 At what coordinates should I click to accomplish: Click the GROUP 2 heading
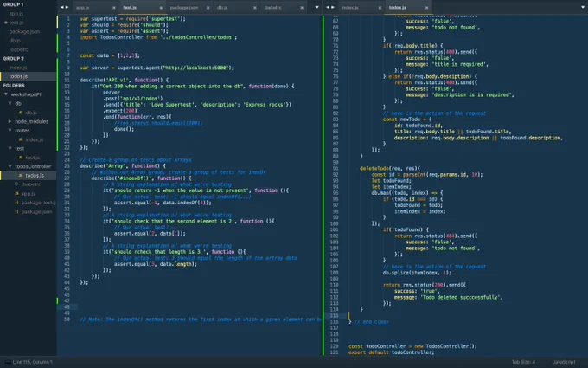pyautogui.click(x=14, y=59)
